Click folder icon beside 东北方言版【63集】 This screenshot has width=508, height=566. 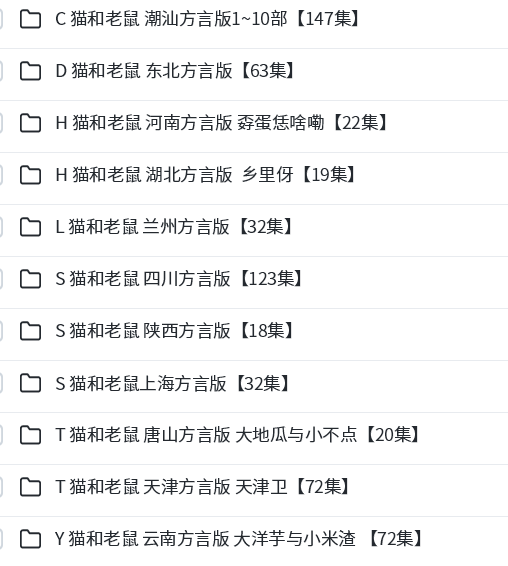(x=30, y=71)
